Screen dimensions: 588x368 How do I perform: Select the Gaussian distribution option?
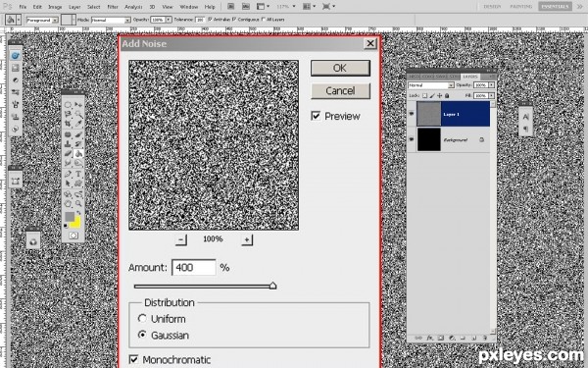pos(142,335)
